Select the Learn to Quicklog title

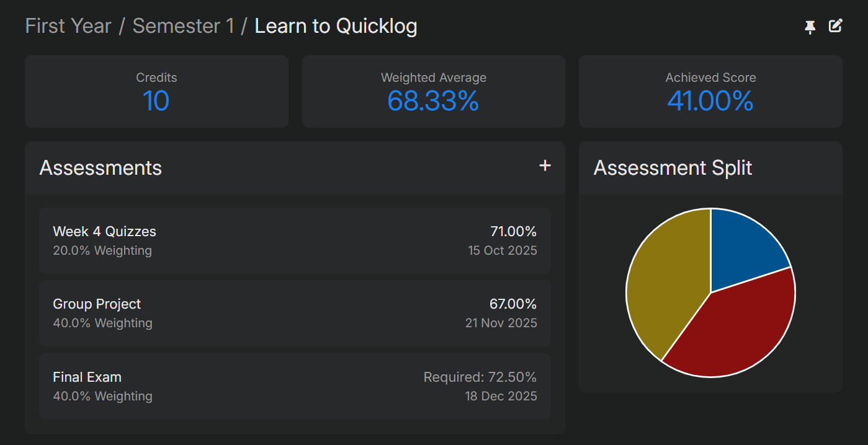[x=336, y=26]
